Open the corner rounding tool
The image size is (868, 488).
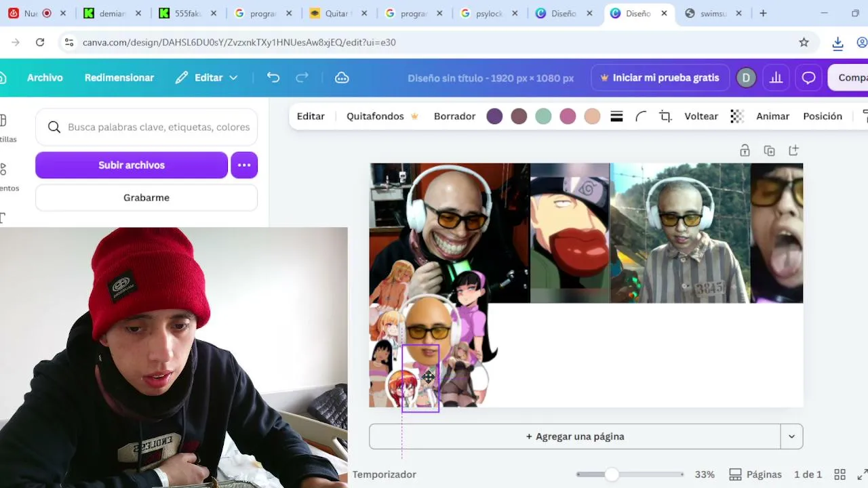(641, 117)
